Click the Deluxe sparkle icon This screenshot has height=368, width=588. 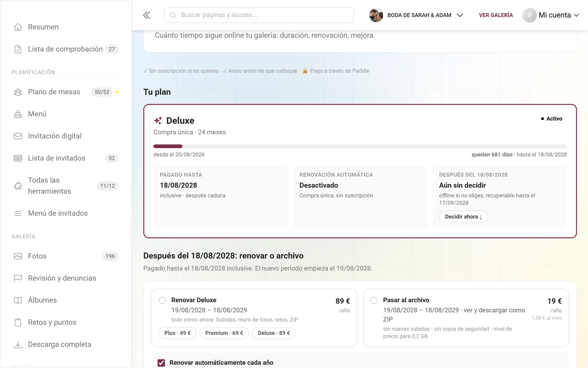[158, 121]
